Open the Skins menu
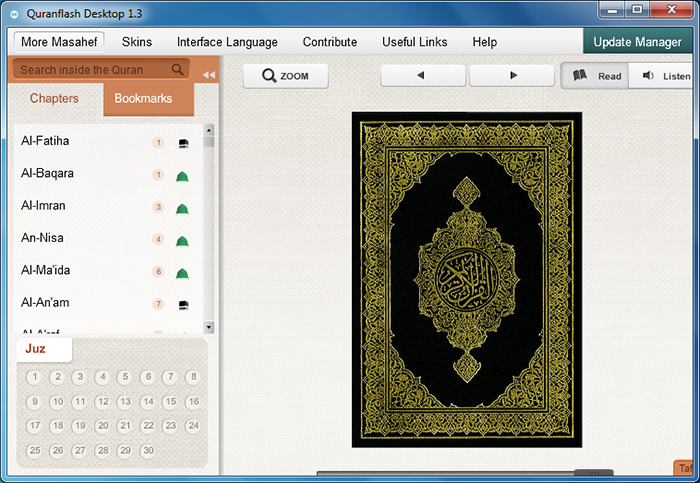 [x=137, y=42]
